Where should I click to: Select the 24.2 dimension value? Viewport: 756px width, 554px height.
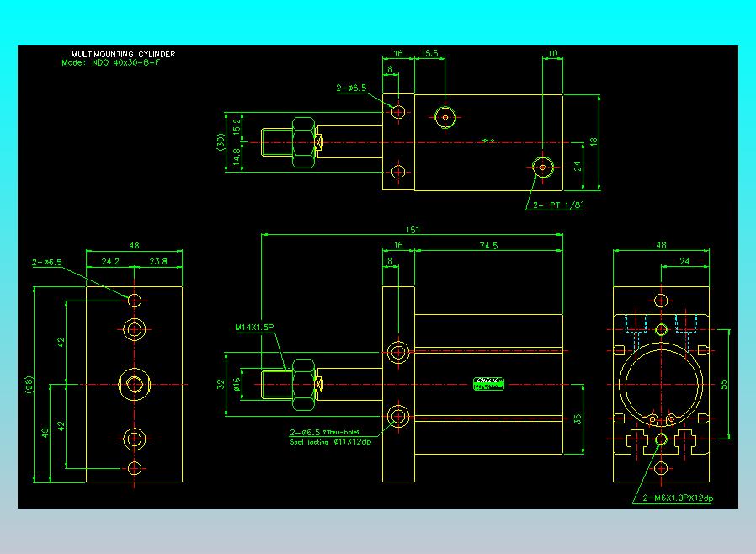pyautogui.click(x=110, y=261)
